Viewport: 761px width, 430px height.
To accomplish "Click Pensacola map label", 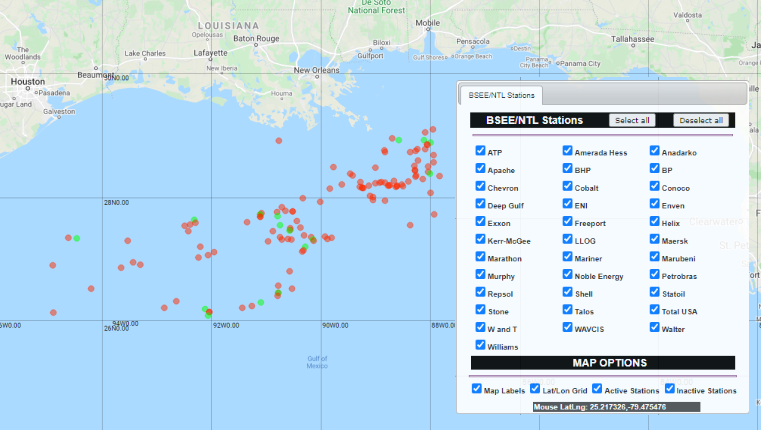I will 473,42.
